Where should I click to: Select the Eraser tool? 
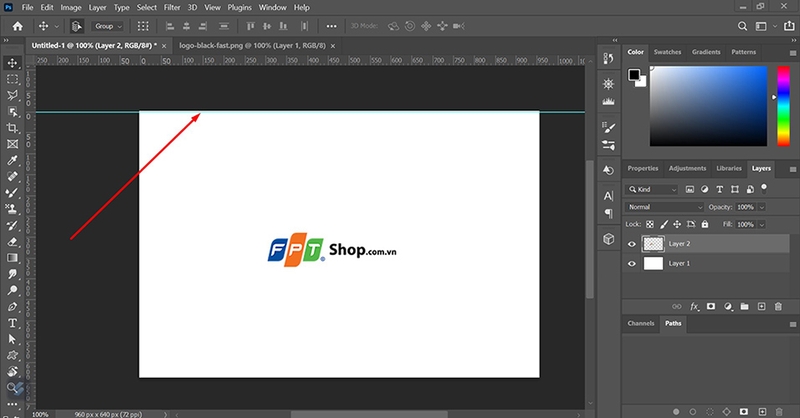[12, 241]
